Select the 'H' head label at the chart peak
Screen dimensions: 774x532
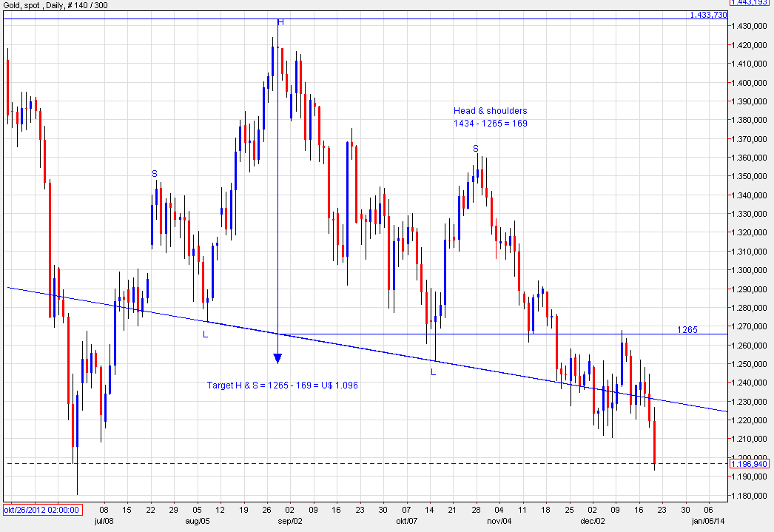click(x=280, y=22)
